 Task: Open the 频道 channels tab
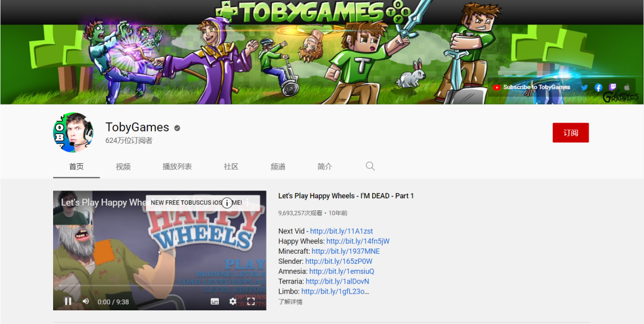[278, 167]
